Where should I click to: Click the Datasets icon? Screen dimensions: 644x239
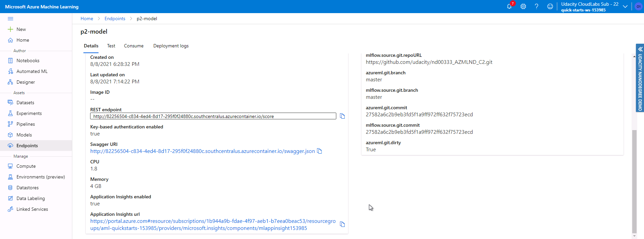[x=10, y=103]
